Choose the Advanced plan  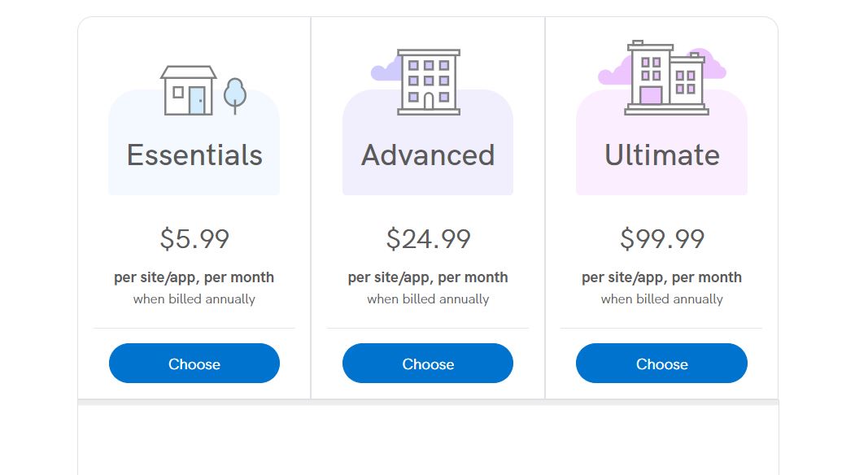tap(428, 364)
